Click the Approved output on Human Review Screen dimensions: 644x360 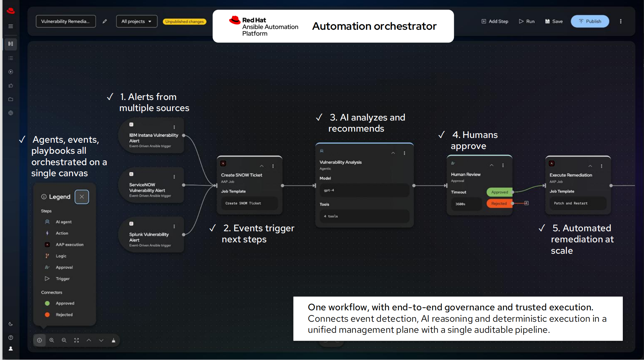pos(500,192)
